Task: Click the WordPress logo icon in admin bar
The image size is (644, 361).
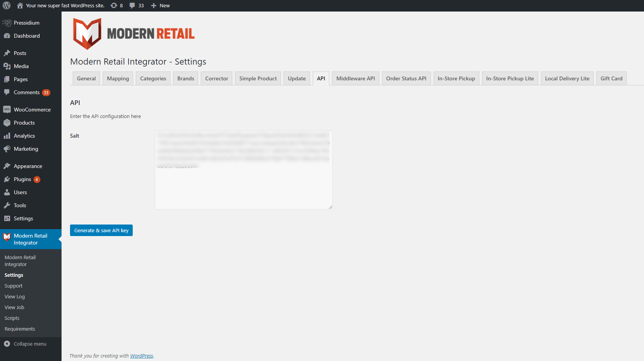Action: tap(7, 5)
